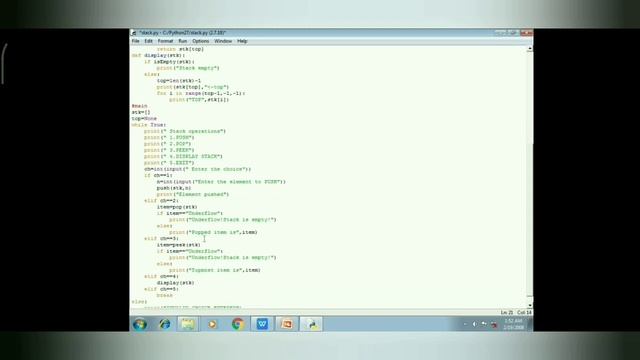The height and width of the screenshot is (360, 640).
Task: Close the IDLE editor window
Action: tap(526, 33)
